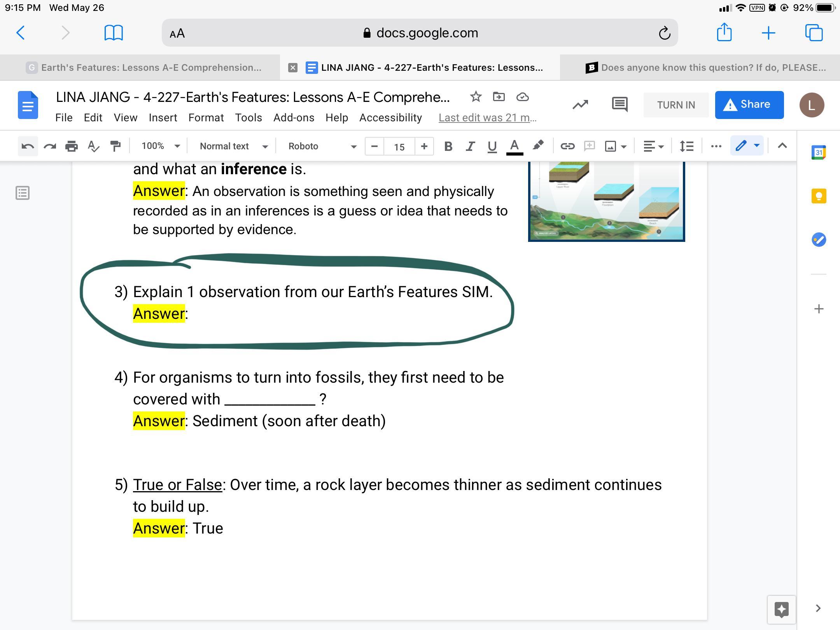Screen dimensions: 840x630
Task: Open the Normal text style dropdown
Action: [233, 146]
